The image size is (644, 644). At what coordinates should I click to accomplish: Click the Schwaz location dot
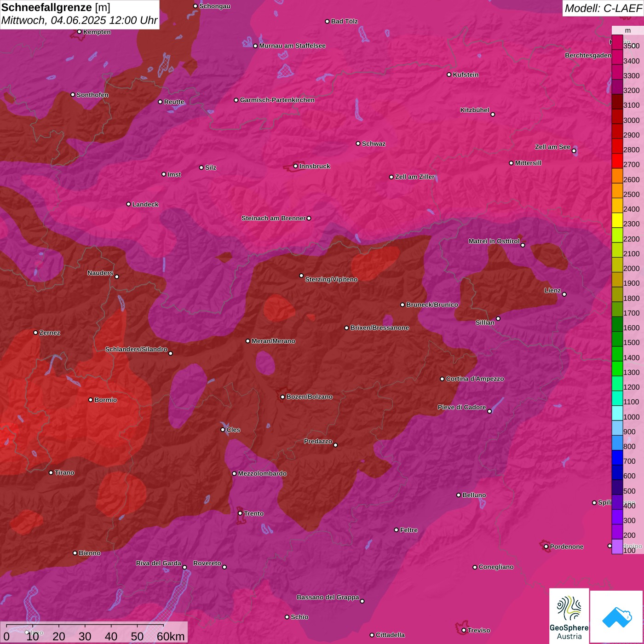coord(358,144)
